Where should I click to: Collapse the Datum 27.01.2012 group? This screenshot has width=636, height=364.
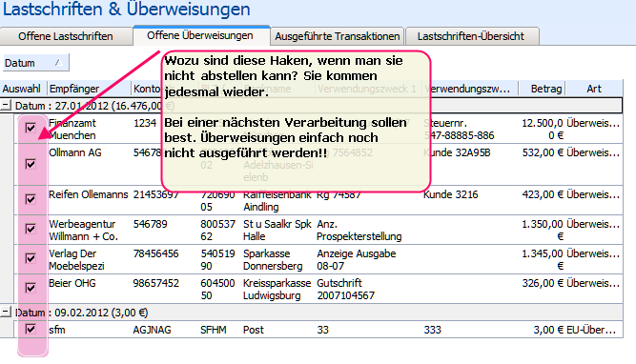[6, 106]
